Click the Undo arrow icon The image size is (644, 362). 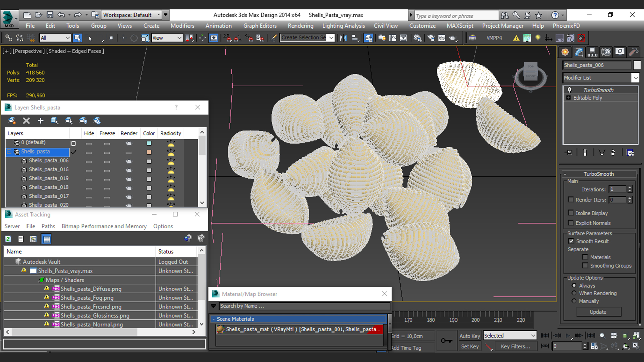[61, 15]
